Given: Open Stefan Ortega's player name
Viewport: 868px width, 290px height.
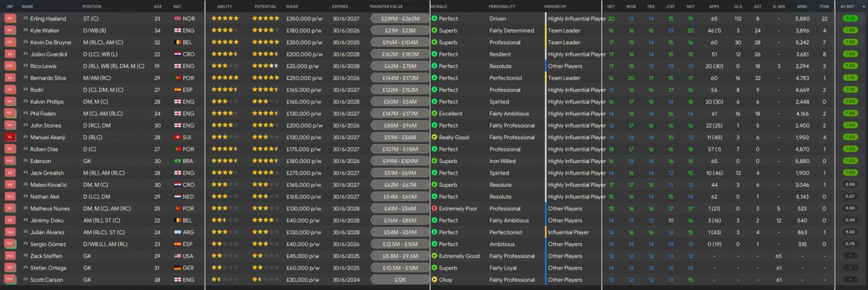Looking at the screenshot, I should (x=47, y=268).
